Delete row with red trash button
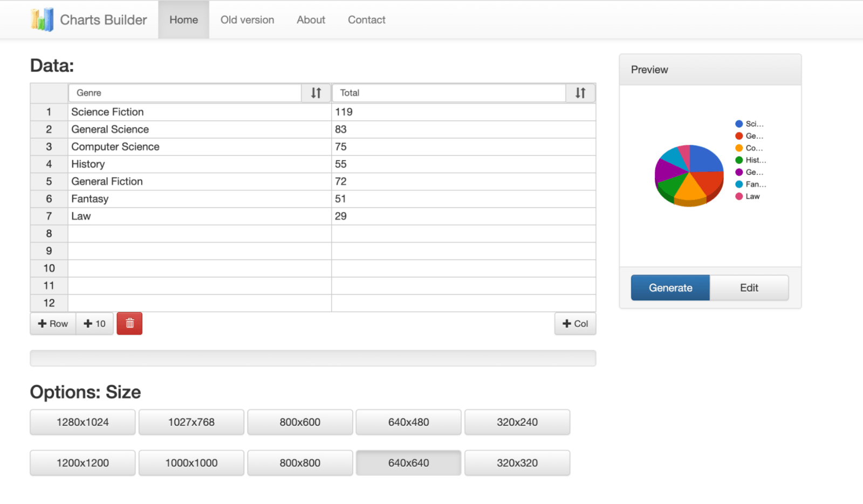Viewport: 863px width, 504px height. (129, 323)
